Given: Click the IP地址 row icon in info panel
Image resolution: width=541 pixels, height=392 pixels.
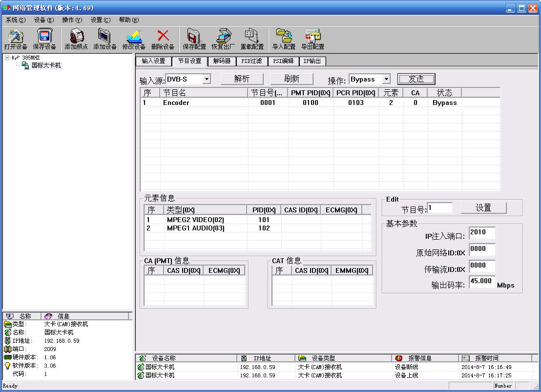Looking at the screenshot, I should (x=8, y=341).
